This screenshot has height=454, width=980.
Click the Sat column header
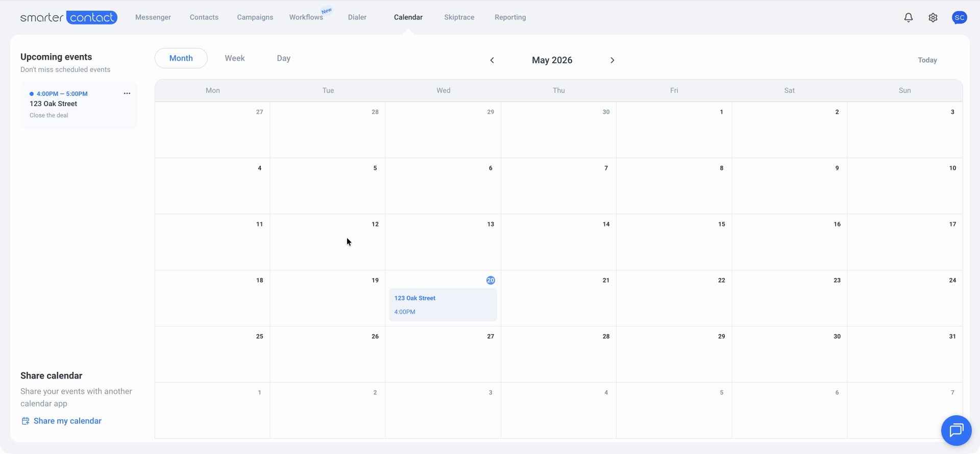click(790, 90)
